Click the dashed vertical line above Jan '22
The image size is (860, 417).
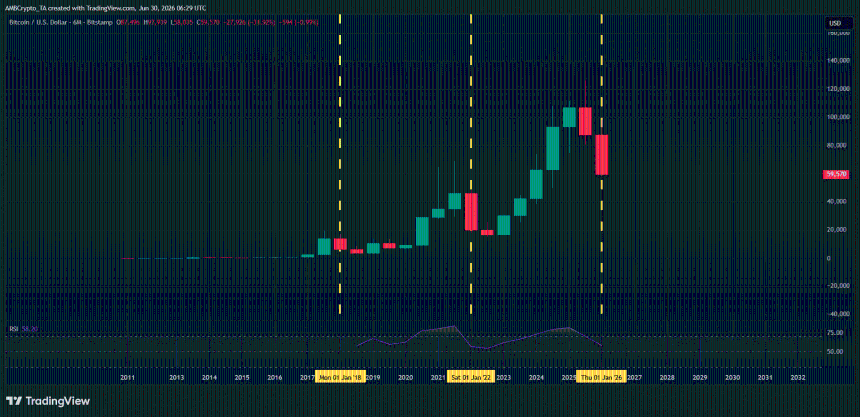click(471, 165)
